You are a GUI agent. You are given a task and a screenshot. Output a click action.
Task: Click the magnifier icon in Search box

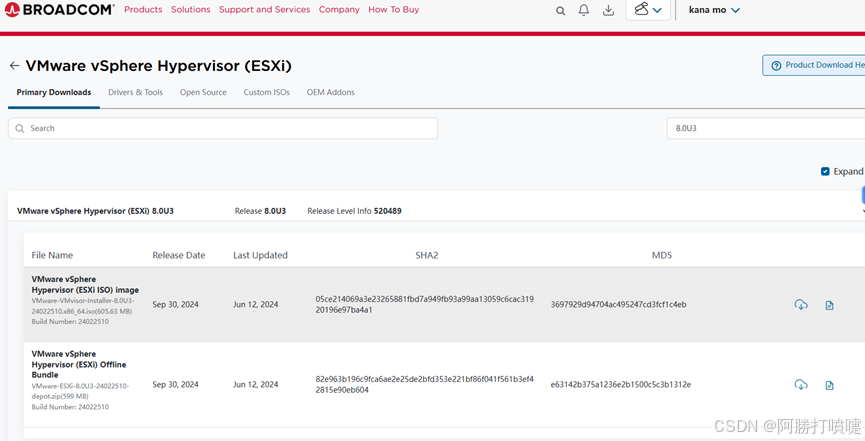[x=20, y=129]
